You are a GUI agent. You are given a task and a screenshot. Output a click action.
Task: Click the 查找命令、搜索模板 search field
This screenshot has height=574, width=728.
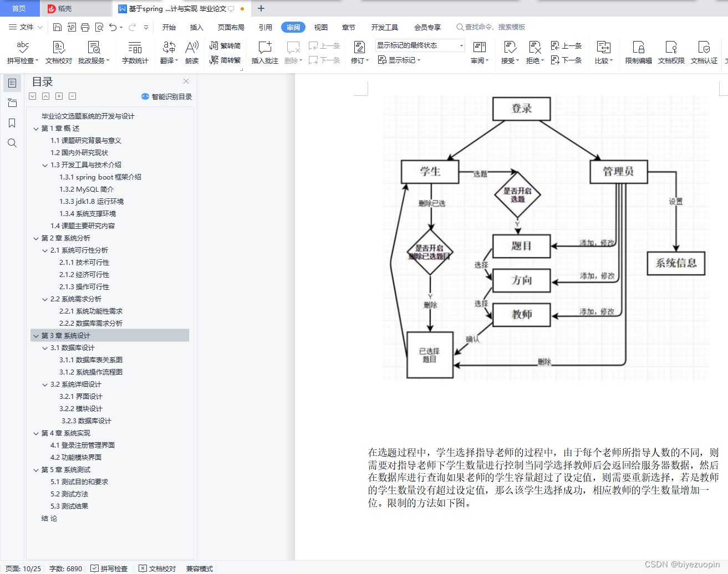coord(491,27)
